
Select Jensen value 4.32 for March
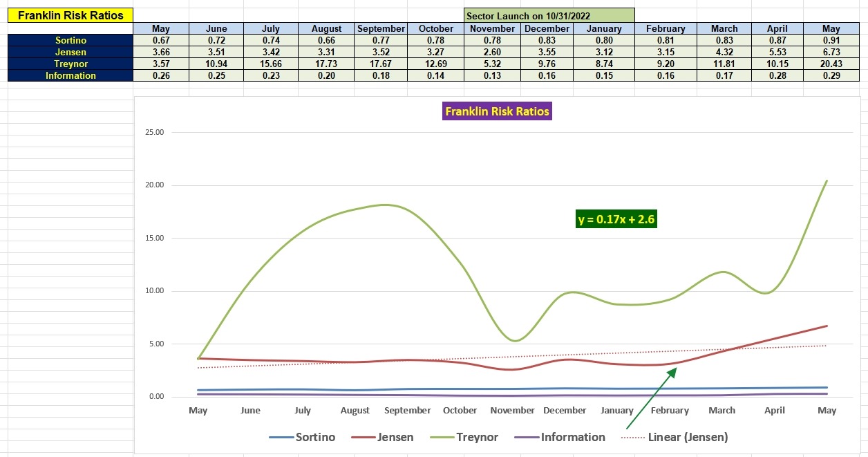[724, 52]
